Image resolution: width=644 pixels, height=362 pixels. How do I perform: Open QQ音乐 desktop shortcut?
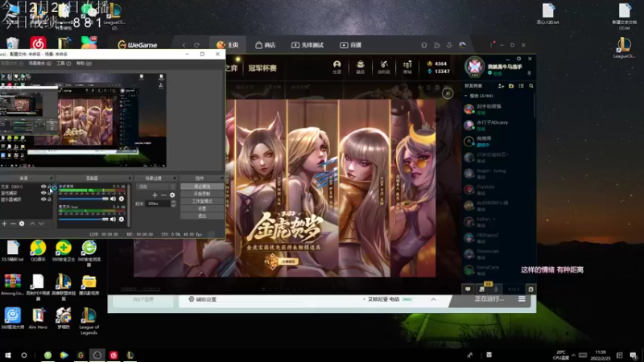click(38, 251)
